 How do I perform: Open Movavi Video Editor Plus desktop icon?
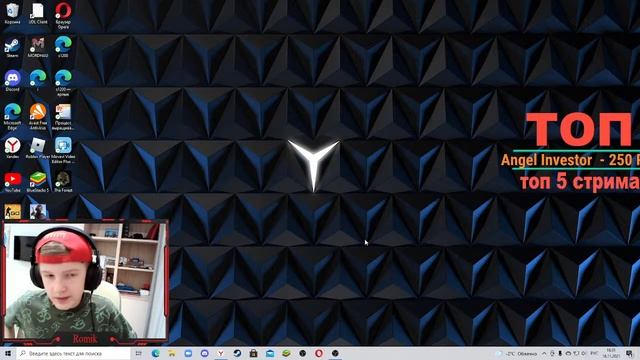pyautogui.click(x=63, y=150)
